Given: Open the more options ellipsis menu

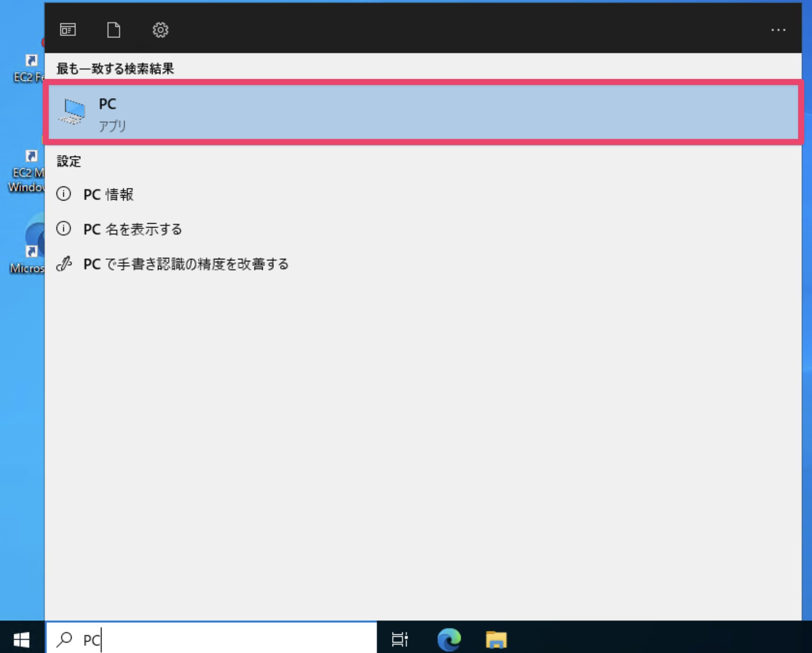Looking at the screenshot, I should click(x=778, y=30).
